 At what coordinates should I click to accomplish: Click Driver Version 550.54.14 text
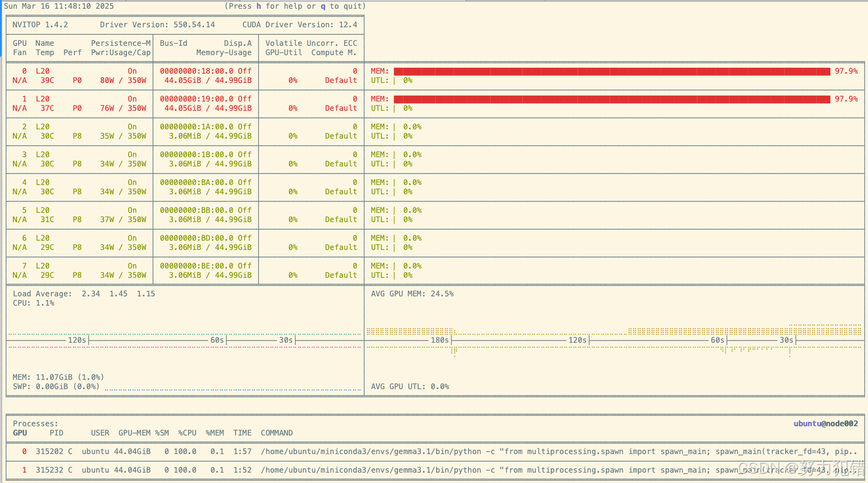[x=158, y=25]
